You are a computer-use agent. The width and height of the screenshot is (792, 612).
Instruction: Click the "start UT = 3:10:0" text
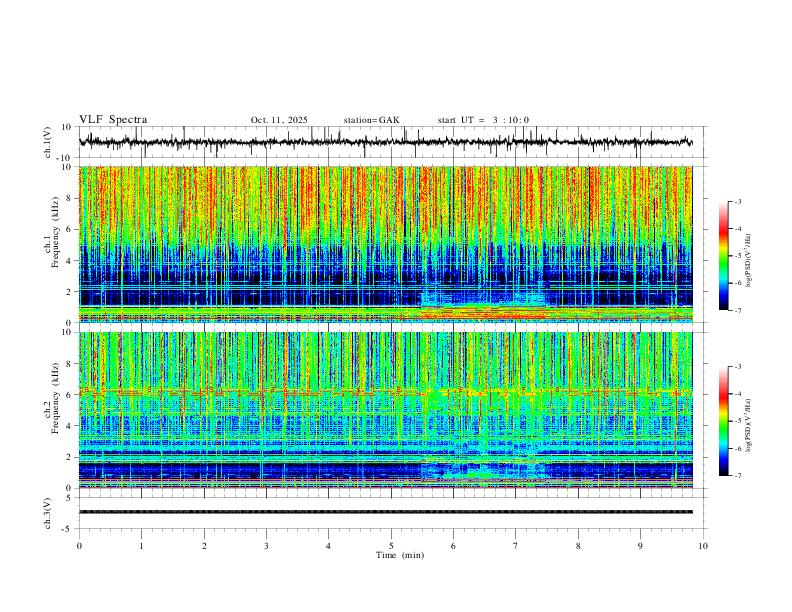pos(483,120)
